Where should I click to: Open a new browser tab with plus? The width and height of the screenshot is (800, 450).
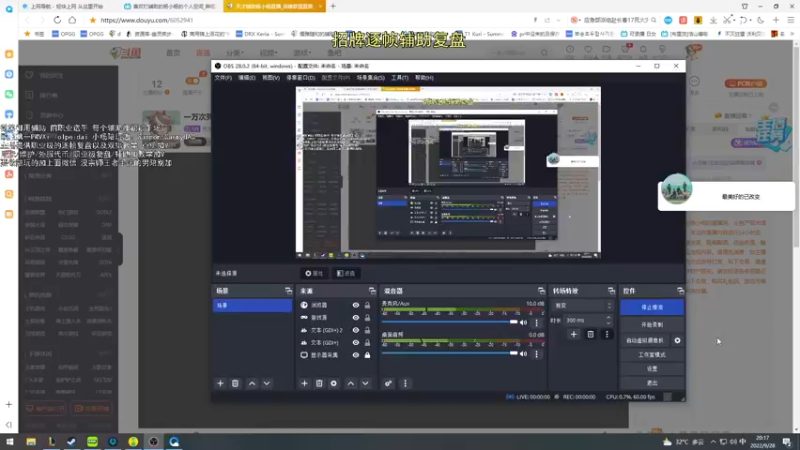(x=333, y=6)
